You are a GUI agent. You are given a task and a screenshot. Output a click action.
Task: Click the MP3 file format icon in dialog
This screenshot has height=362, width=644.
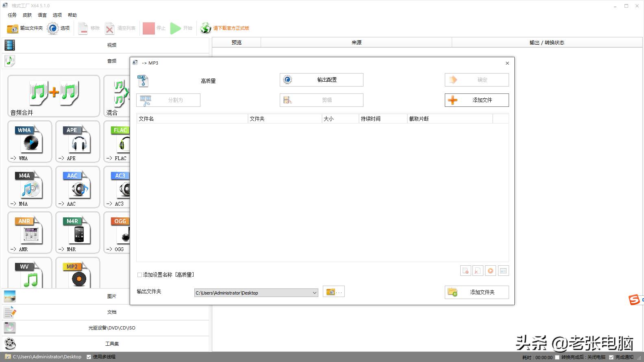(x=143, y=81)
